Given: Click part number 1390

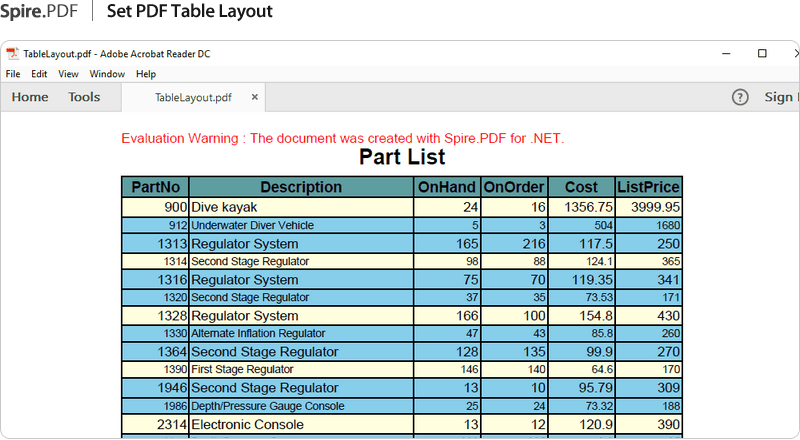Looking at the screenshot, I should tap(176, 369).
